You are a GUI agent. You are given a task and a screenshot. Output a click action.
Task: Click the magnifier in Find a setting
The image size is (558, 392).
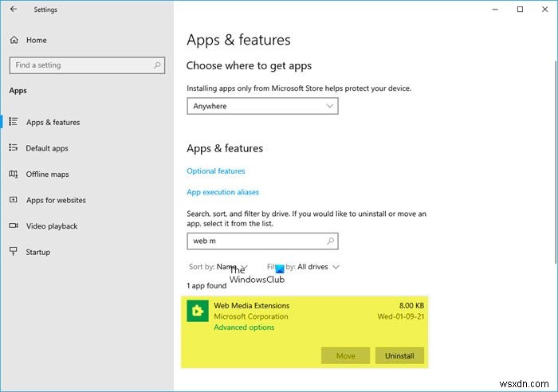[x=157, y=65]
